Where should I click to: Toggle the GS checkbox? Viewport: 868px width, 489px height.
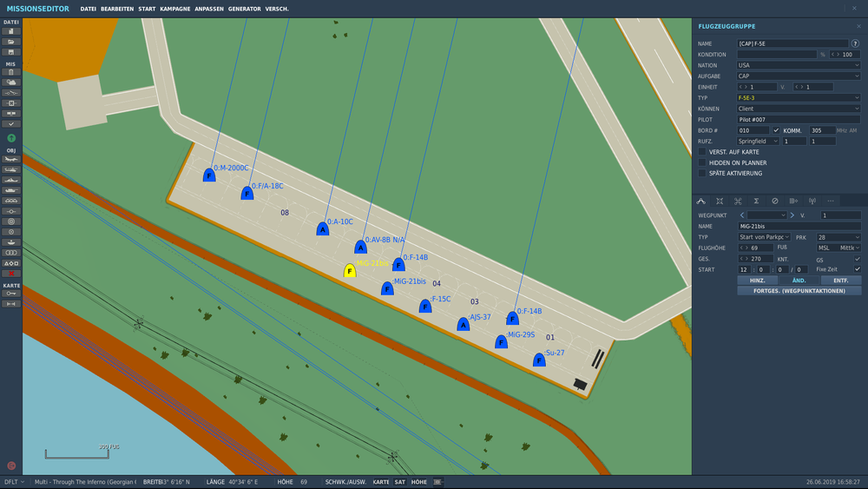pyautogui.click(x=858, y=259)
